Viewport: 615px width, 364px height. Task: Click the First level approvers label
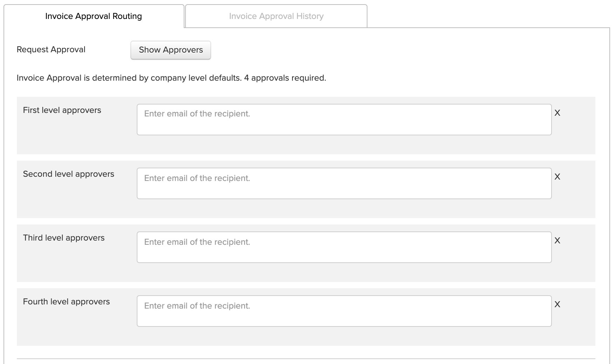(x=62, y=110)
